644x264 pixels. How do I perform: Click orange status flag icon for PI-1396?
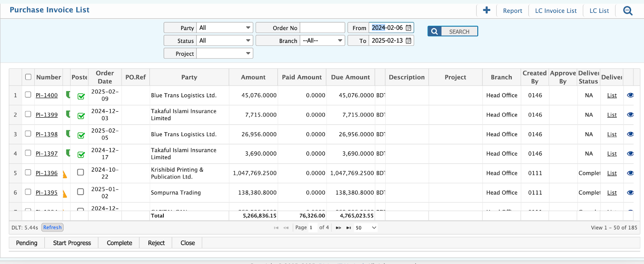click(65, 174)
